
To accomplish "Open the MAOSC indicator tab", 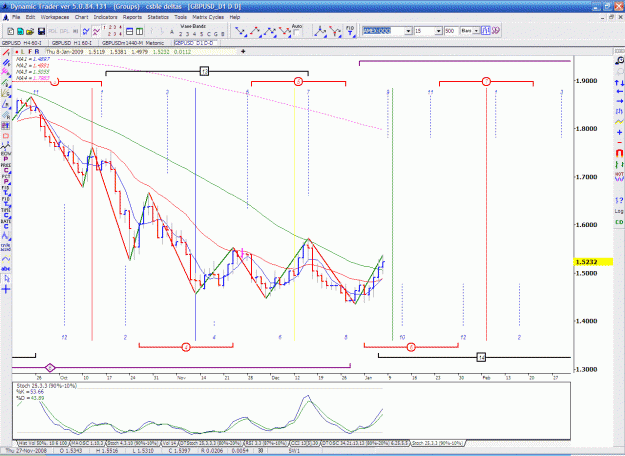I will tap(88, 443).
